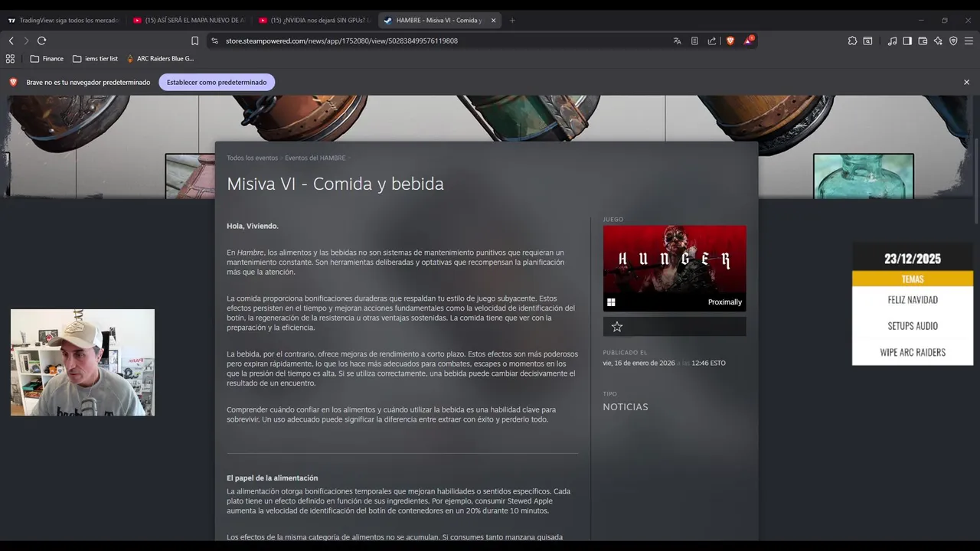Open the media control music note icon

(x=892, y=41)
